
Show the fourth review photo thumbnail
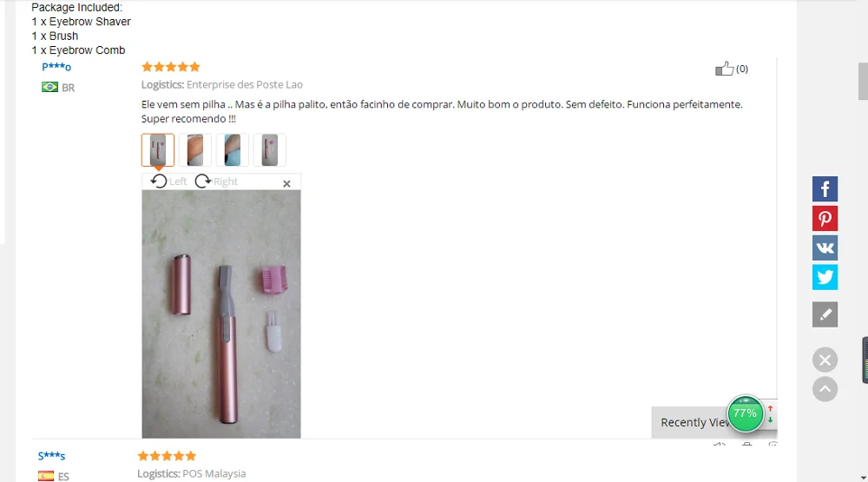(x=270, y=149)
